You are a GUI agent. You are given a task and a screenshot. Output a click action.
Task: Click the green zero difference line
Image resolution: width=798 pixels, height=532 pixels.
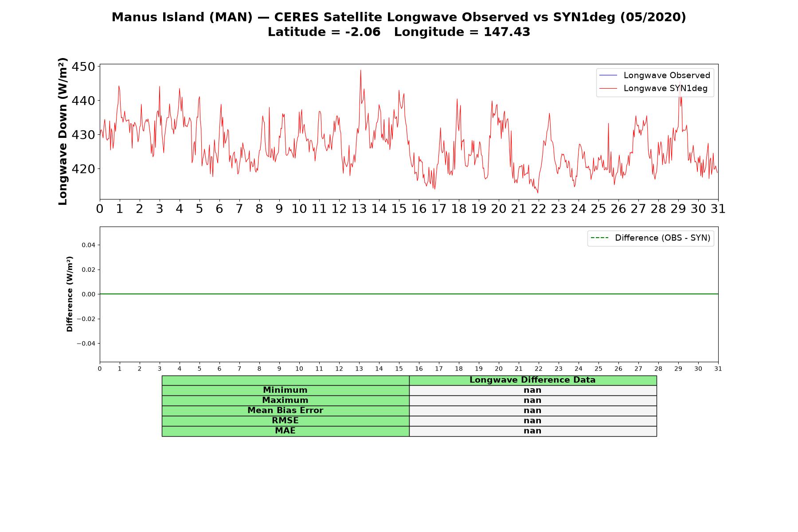[x=409, y=294]
